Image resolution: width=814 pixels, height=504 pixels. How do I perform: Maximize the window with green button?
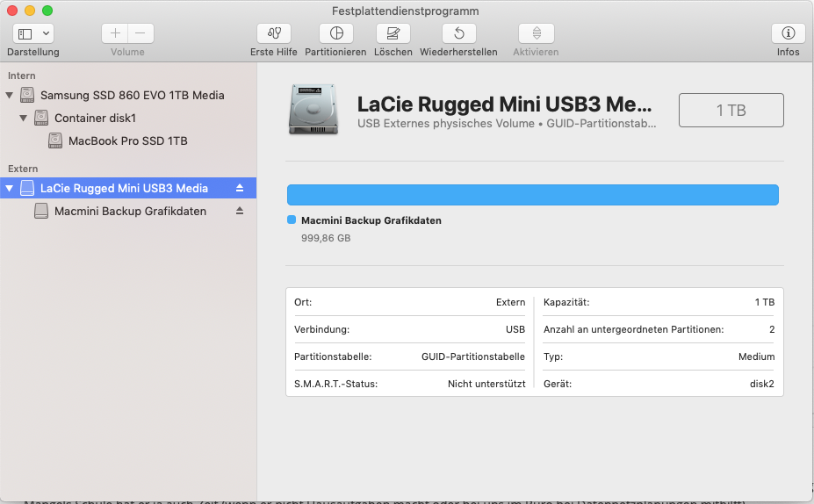pyautogui.click(x=47, y=11)
